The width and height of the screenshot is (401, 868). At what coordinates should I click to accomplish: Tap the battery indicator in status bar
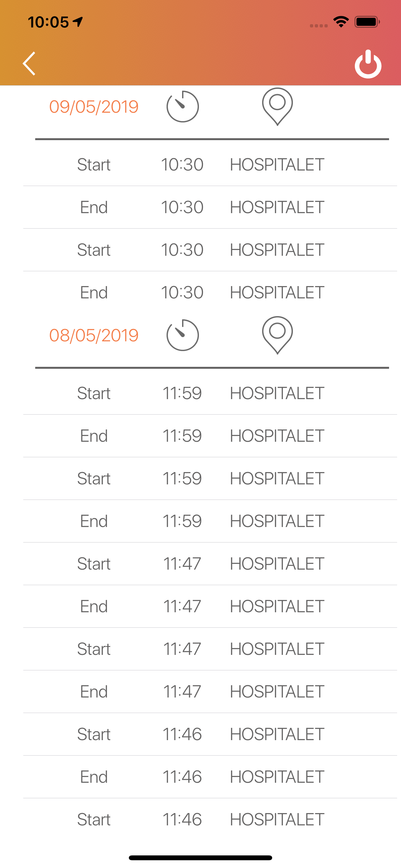pyautogui.click(x=367, y=22)
